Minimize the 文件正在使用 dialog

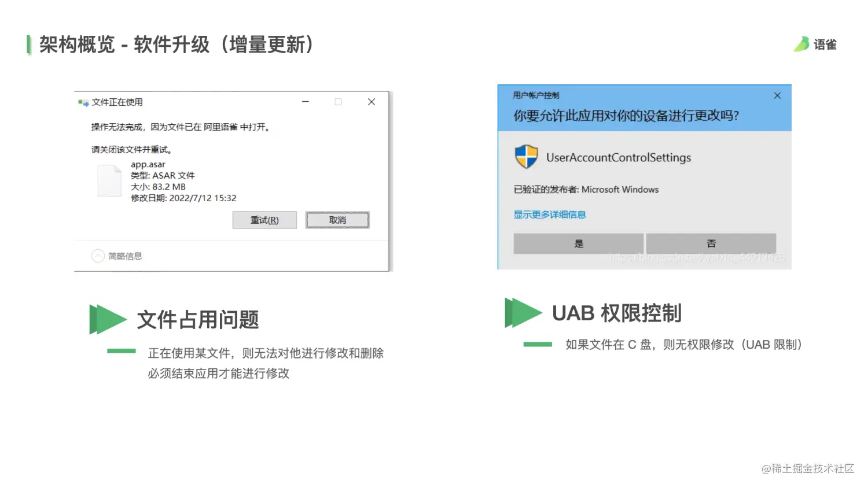point(306,102)
